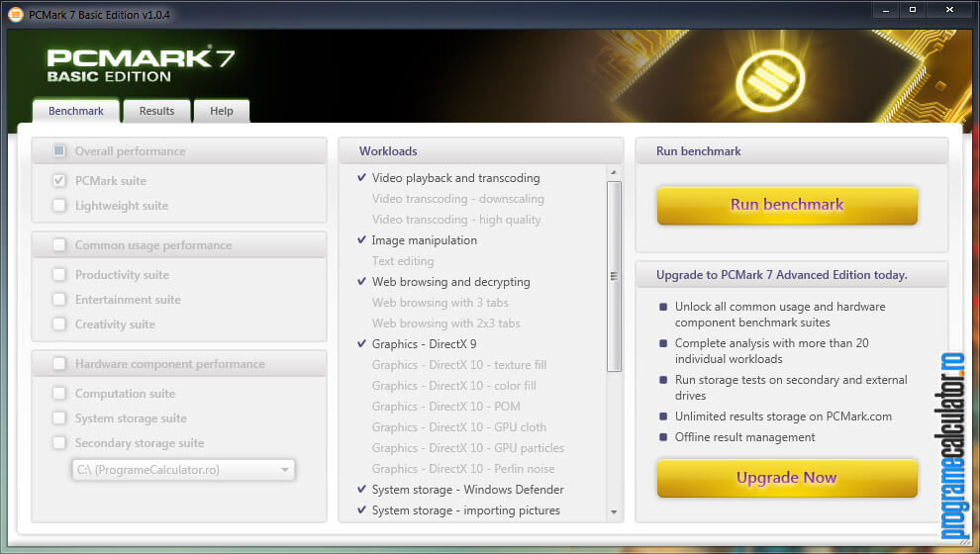Switch to the Benchmark tab
The height and width of the screenshot is (554, 980).
76,111
